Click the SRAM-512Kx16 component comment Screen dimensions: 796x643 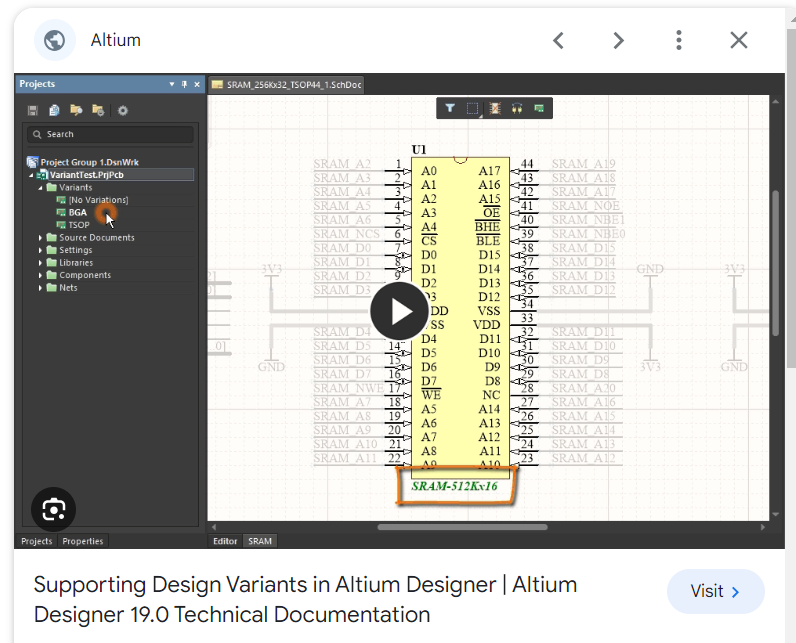click(454, 486)
